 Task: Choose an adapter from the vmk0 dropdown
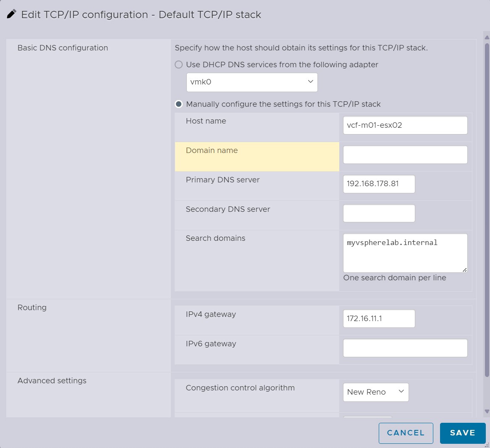(x=252, y=82)
